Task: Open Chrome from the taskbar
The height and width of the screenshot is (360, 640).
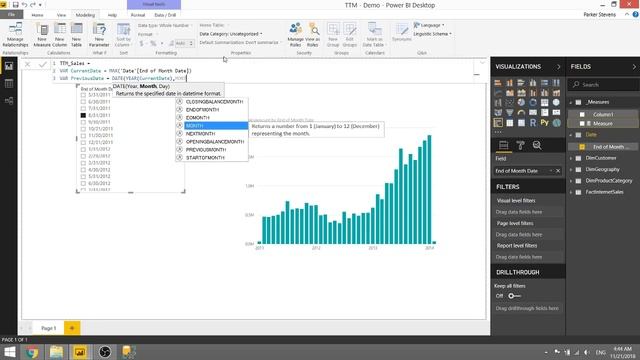Action: [x=32, y=352]
